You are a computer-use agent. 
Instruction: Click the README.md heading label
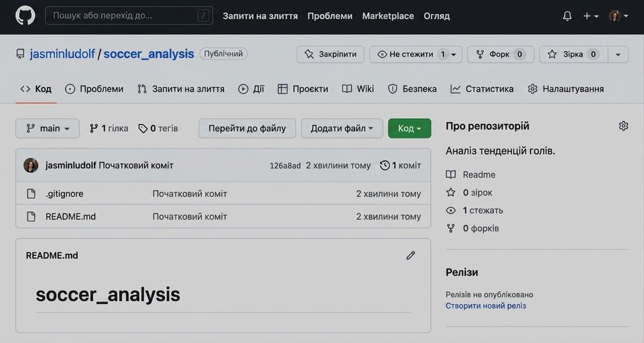[52, 255]
